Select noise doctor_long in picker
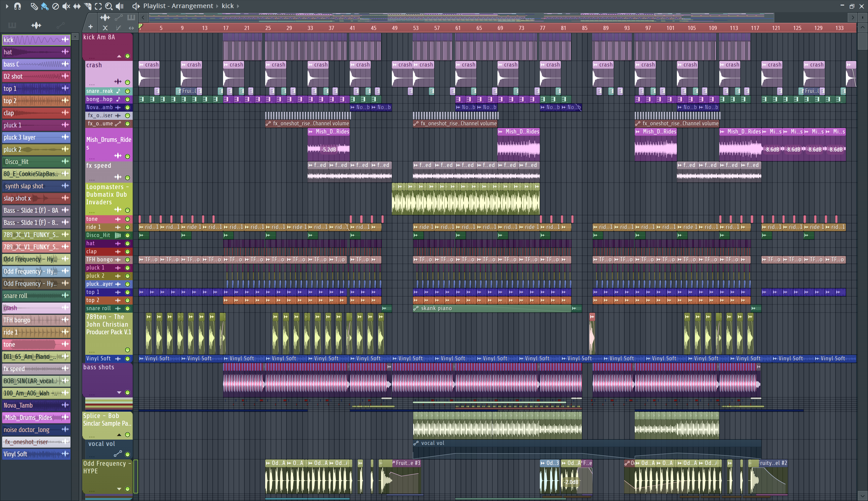868x501 pixels. point(36,429)
